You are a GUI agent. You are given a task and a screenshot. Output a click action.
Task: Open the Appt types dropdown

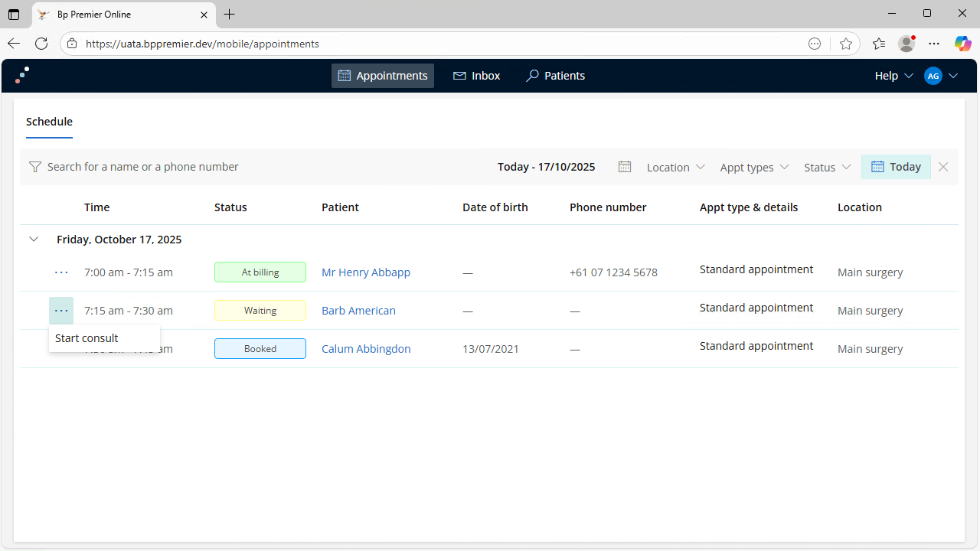pos(754,167)
